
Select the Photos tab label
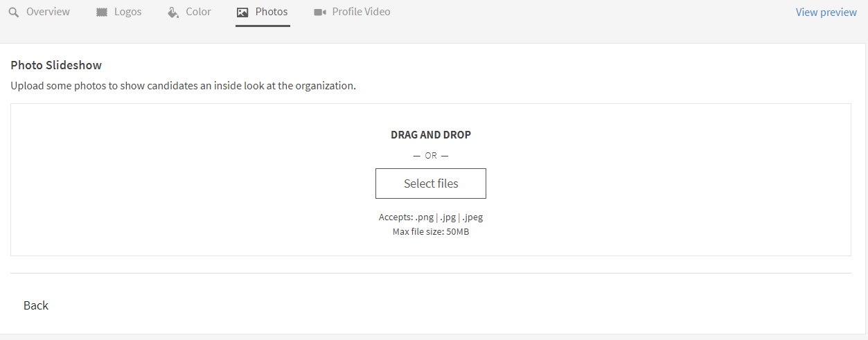(x=272, y=12)
